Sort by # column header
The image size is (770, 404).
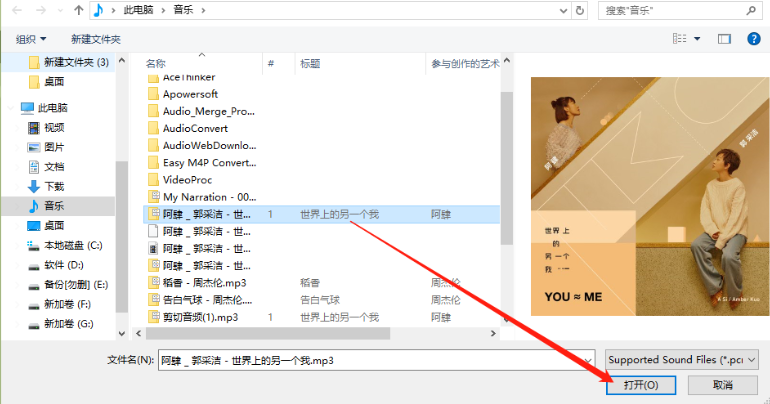click(271, 63)
